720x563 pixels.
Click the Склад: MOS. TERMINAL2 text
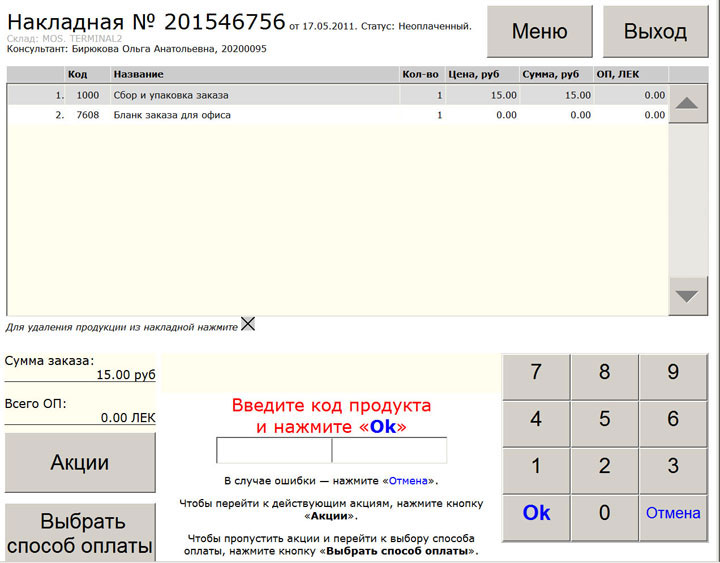(x=64, y=39)
